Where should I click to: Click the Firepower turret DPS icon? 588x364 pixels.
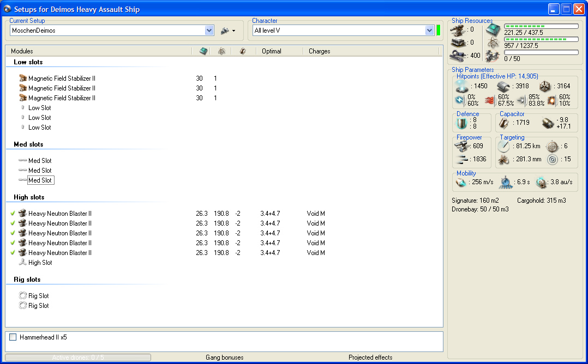coord(463,146)
